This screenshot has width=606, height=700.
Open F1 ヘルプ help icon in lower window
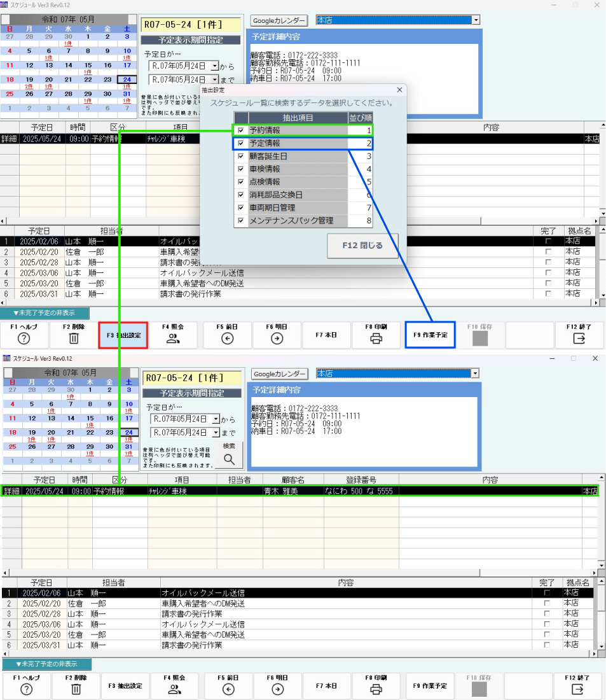click(26, 690)
